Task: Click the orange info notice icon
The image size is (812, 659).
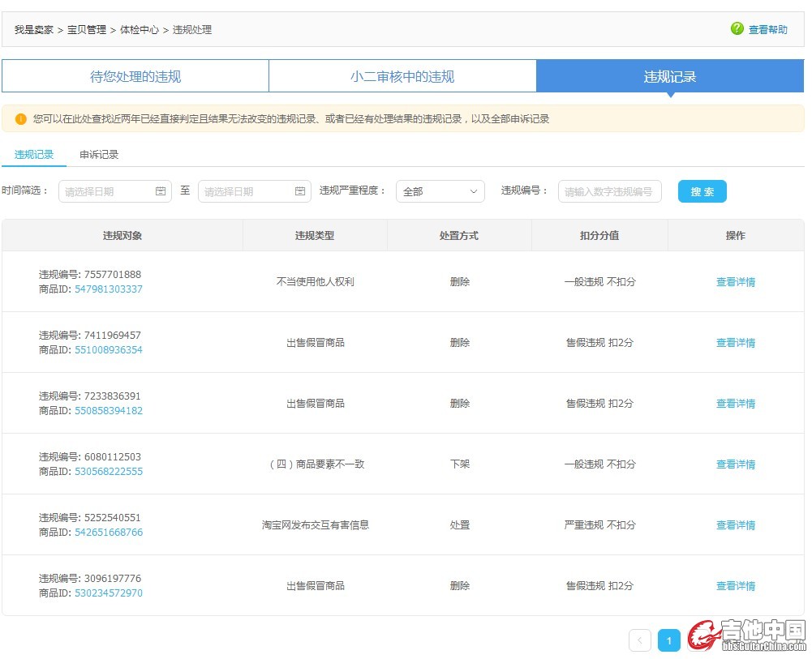Action: pyautogui.click(x=21, y=119)
